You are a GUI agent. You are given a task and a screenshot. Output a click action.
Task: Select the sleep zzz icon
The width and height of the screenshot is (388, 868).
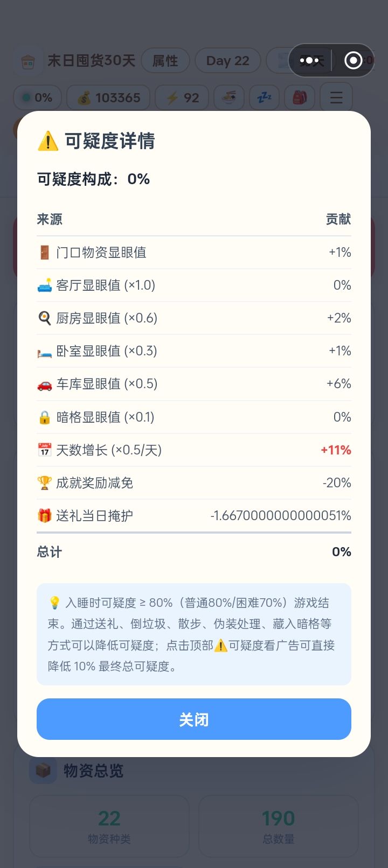tap(264, 97)
